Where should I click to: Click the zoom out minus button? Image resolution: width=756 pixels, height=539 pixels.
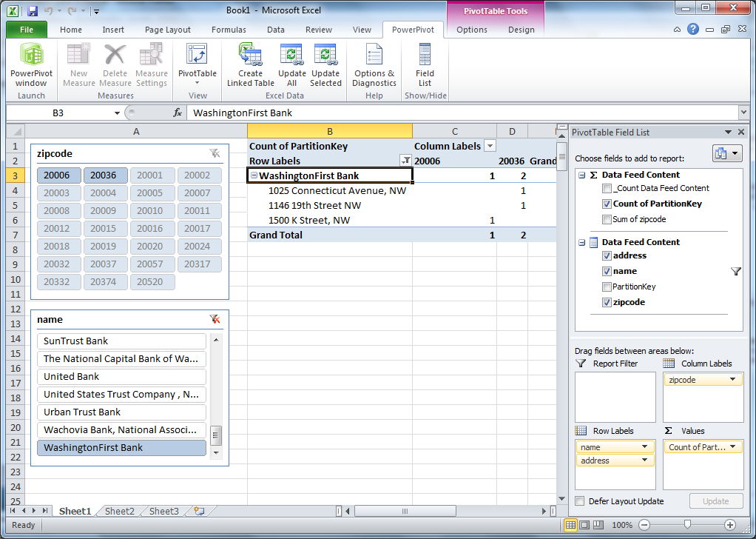click(x=644, y=525)
